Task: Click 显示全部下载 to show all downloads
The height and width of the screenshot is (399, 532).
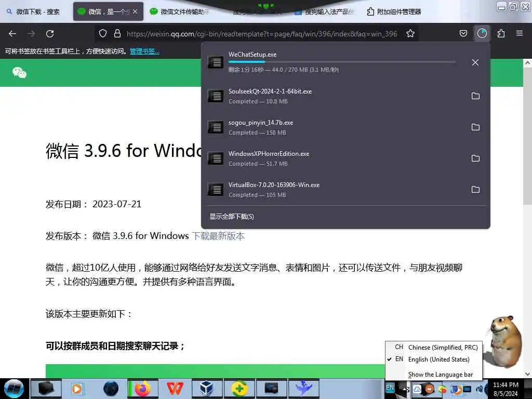Action: [231, 217]
